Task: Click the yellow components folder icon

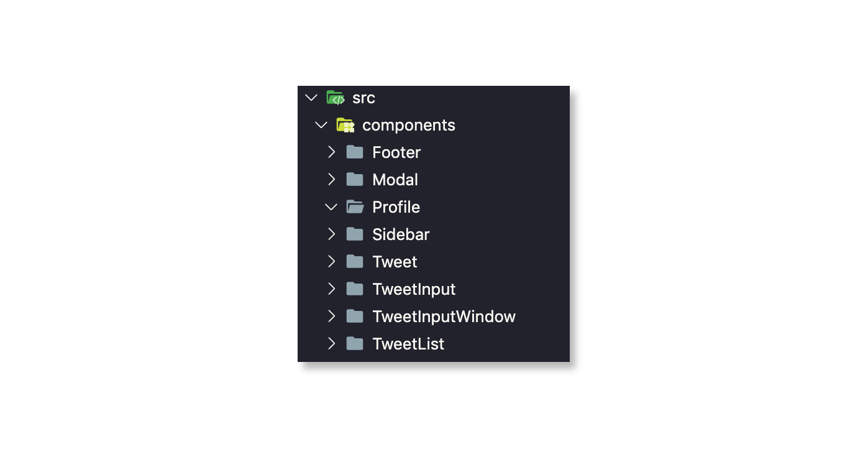Action: [345, 125]
